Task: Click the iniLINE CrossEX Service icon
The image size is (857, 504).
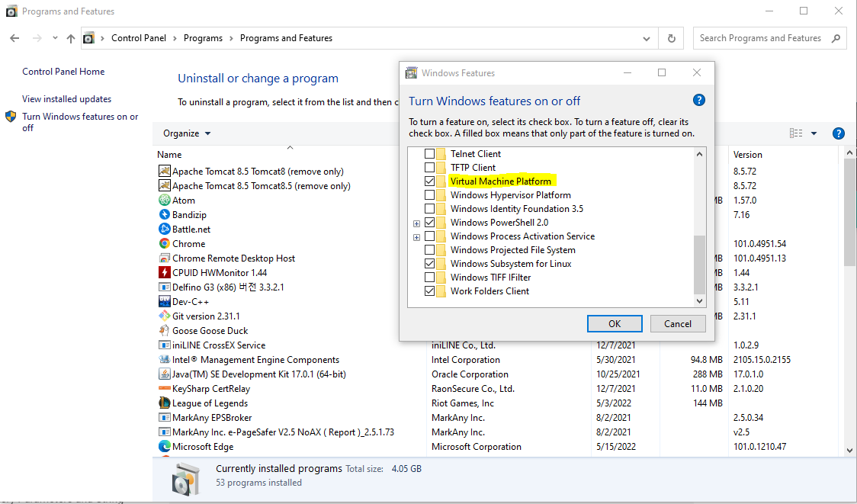Action: coord(164,345)
